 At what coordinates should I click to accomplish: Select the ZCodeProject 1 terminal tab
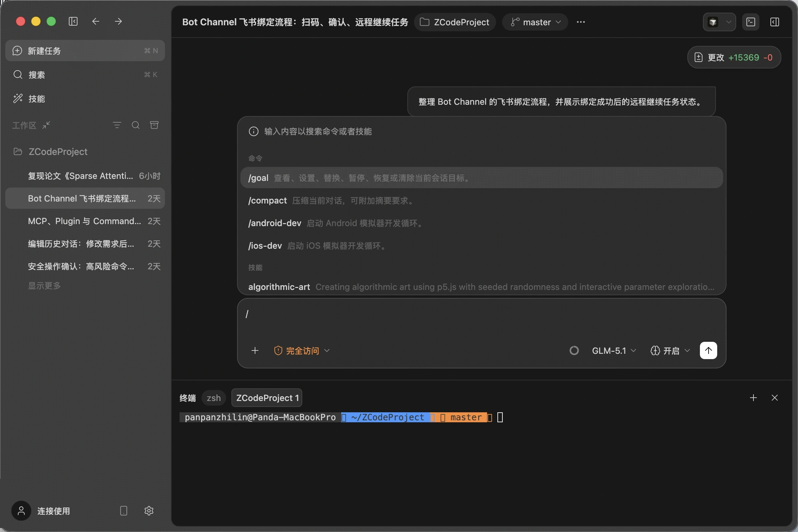coord(267,398)
